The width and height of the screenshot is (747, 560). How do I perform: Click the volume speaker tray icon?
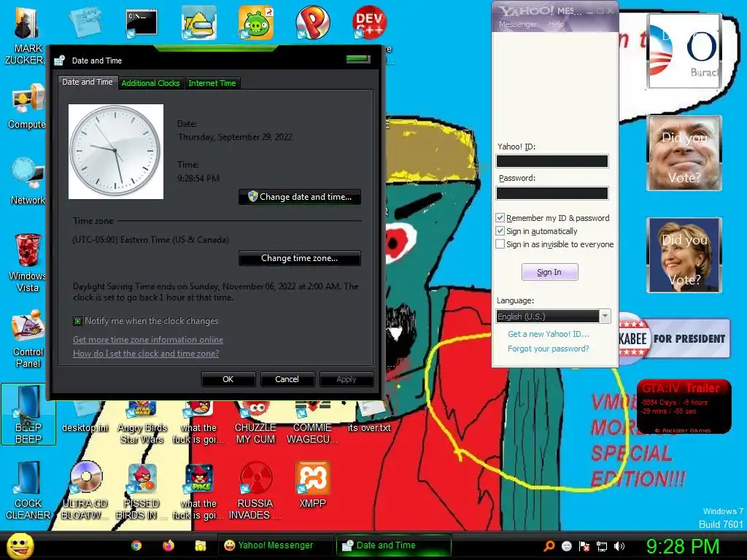pos(619,546)
